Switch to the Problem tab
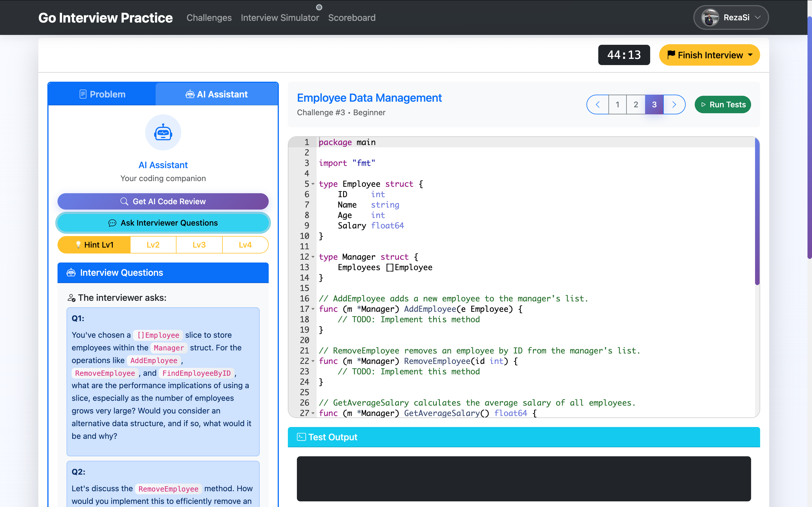Viewport: 812px width, 507px height. tap(102, 94)
